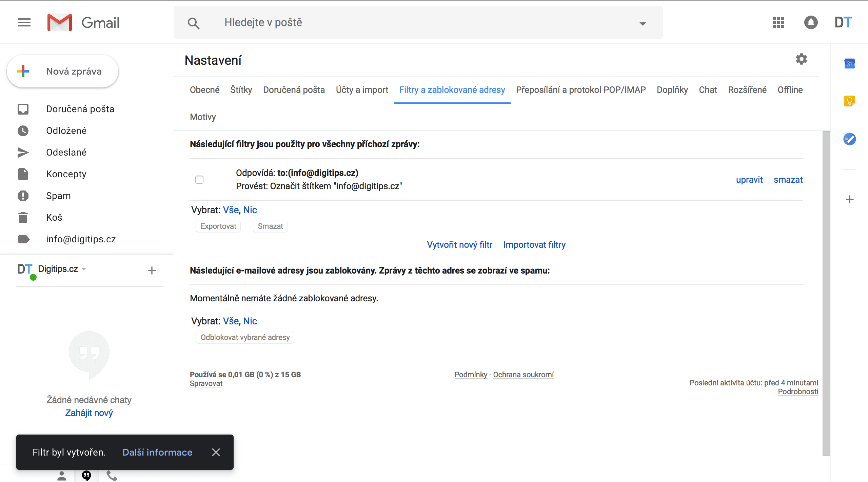Deselect filters by clicking Nic
Image resolution: width=868 pixels, height=482 pixels.
point(250,210)
